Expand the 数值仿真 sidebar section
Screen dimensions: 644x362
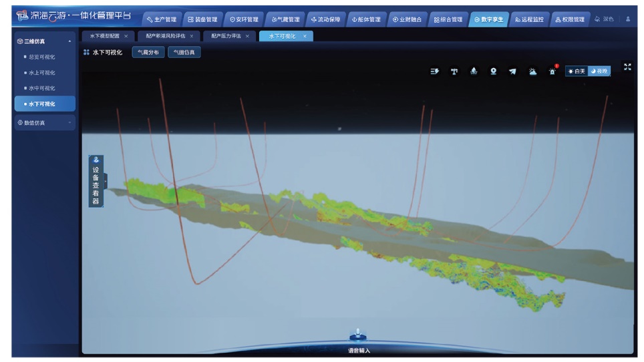coord(69,122)
